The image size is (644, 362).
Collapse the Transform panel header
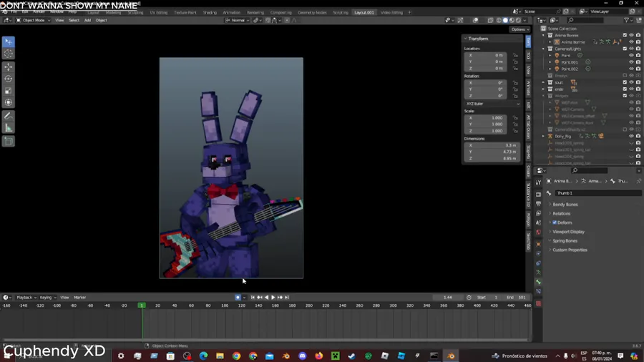[x=478, y=39]
